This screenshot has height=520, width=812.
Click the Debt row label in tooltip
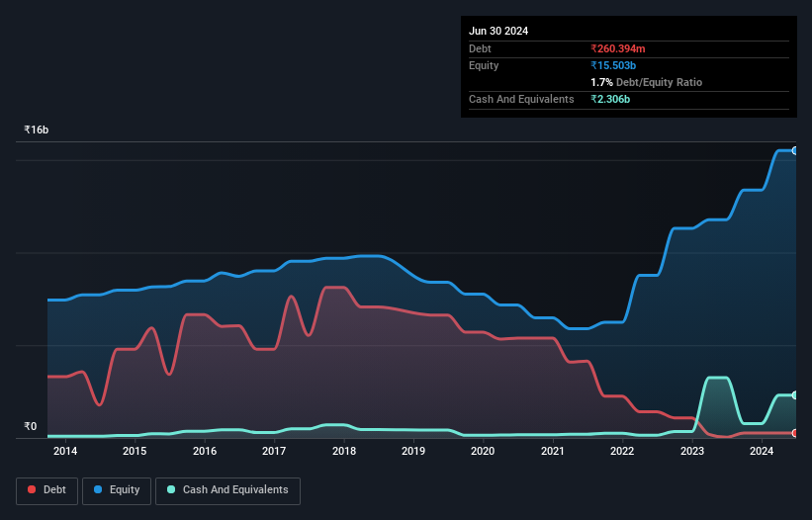pos(480,48)
